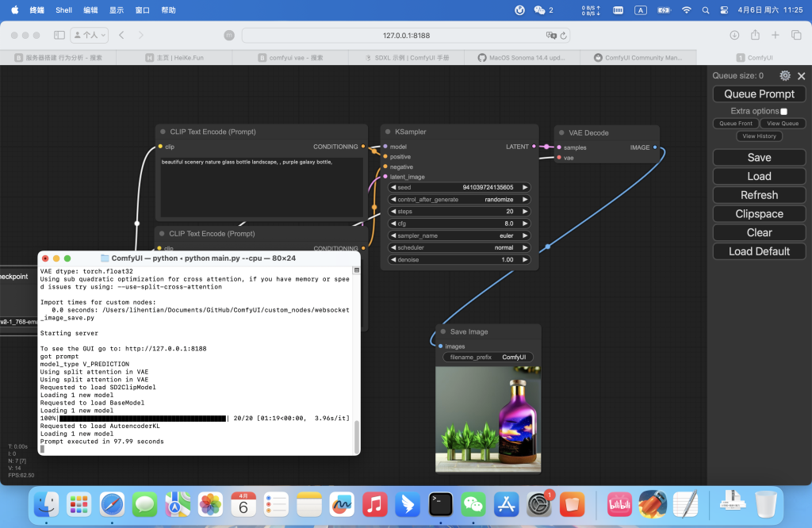Open the Terminal icon in the Dock
This screenshot has height=528, width=812.
[440, 503]
